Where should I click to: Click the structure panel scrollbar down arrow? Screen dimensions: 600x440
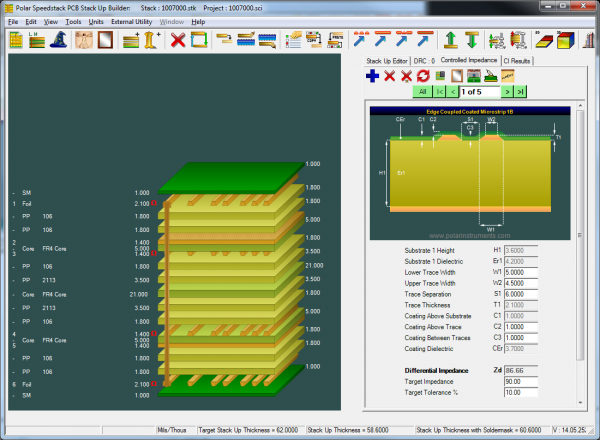tap(580, 403)
